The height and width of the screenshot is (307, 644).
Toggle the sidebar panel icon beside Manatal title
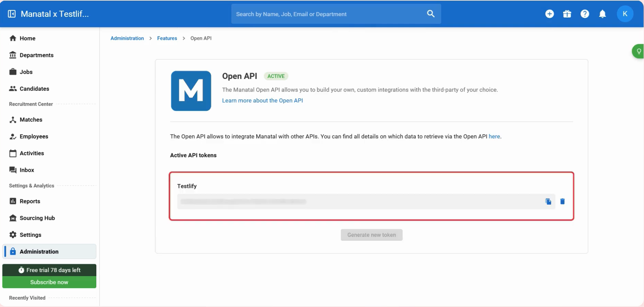(12, 14)
